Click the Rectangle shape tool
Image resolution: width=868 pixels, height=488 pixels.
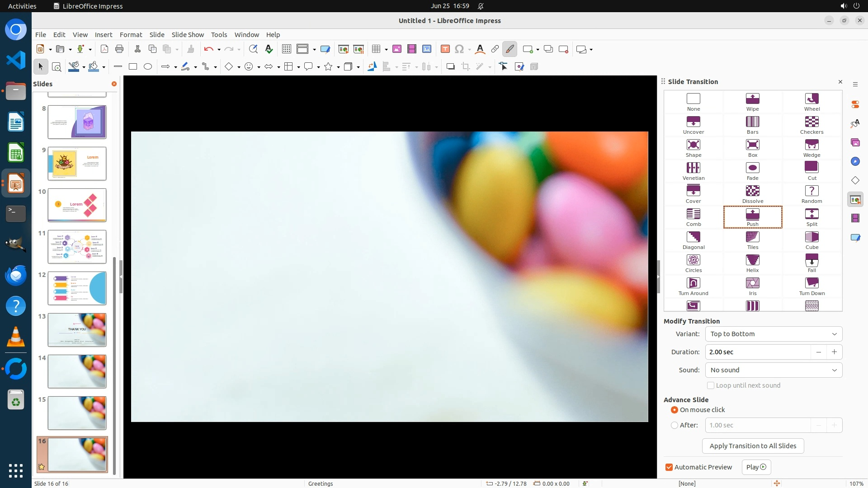point(133,67)
